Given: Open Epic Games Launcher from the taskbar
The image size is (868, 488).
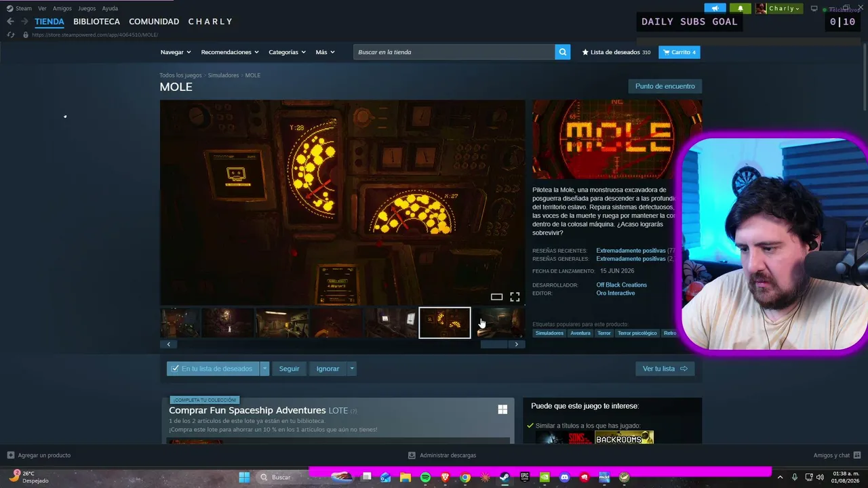Looking at the screenshot, I should tap(525, 477).
